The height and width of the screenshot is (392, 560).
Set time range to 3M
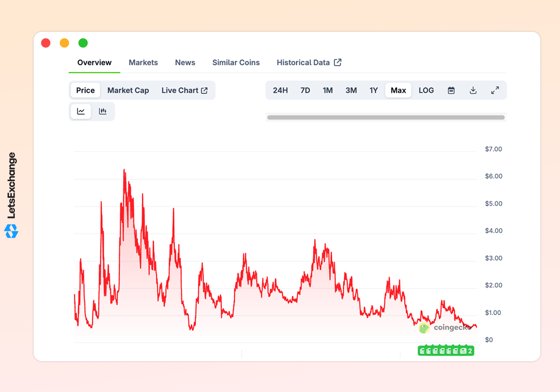[351, 91]
